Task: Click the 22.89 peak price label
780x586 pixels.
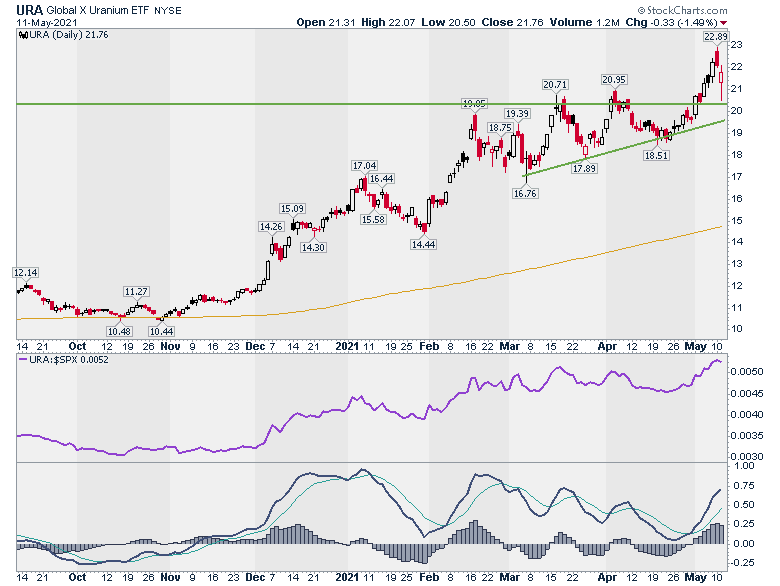Action: pos(715,36)
